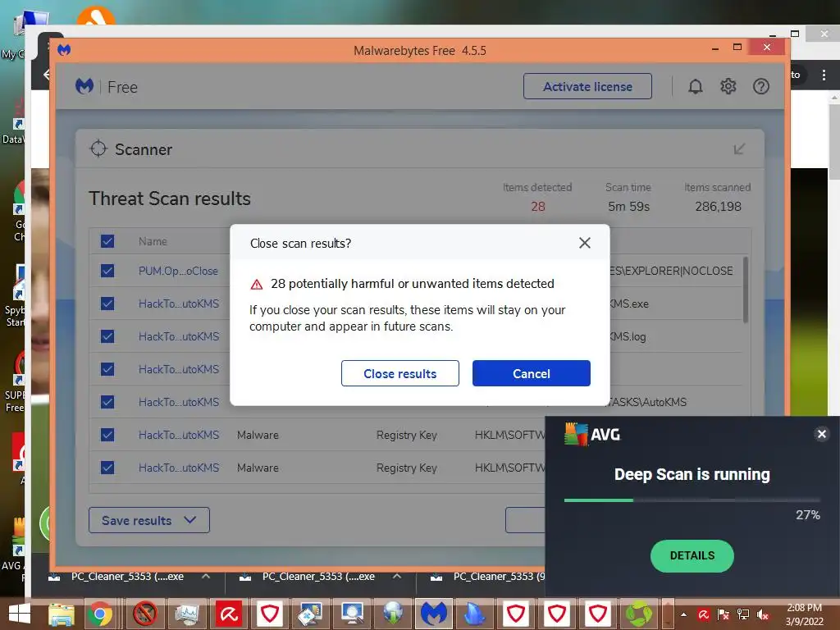Switch to Malwarebytes in the taskbar
This screenshot has width=840, height=630.
[434, 614]
